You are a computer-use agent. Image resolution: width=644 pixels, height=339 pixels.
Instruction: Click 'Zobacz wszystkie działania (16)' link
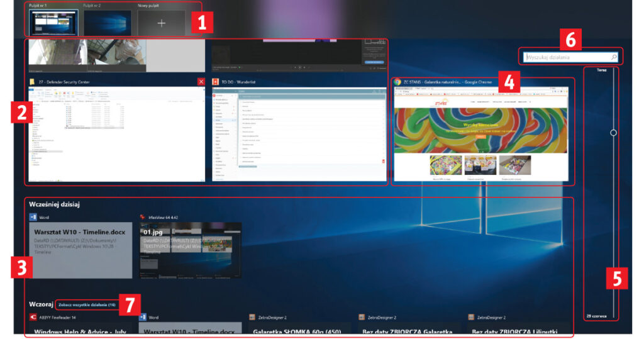click(x=86, y=304)
